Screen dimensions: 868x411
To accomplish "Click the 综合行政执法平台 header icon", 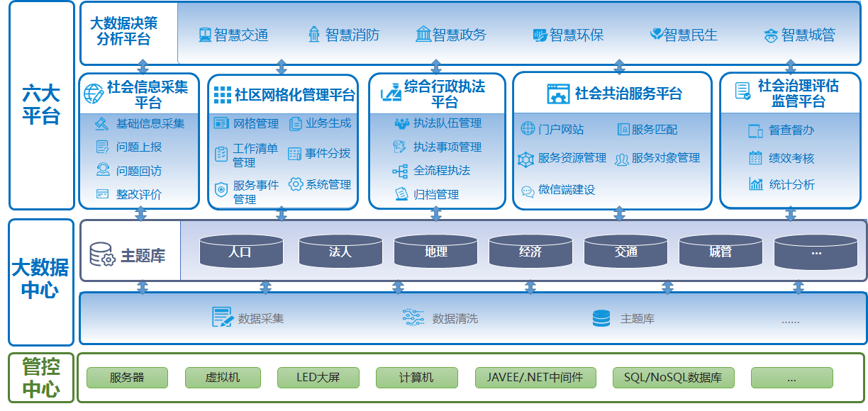I will pos(391,93).
